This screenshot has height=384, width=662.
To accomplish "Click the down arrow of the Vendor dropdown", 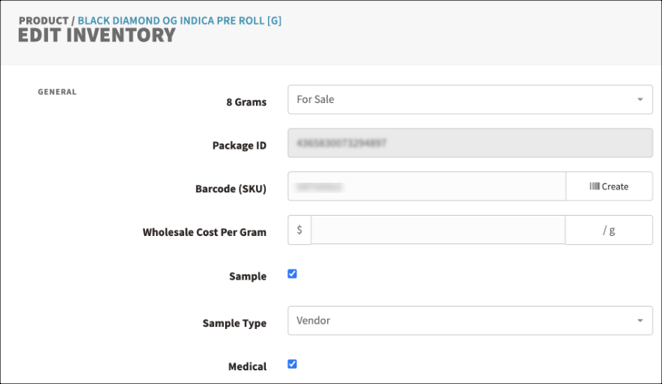I will click(x=640, y=321).
